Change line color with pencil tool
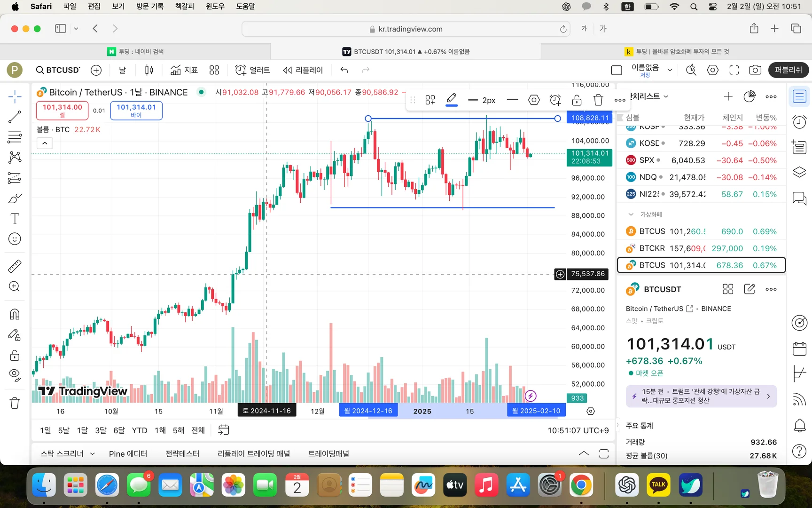The image size is (812, 508). click(452, 99)
